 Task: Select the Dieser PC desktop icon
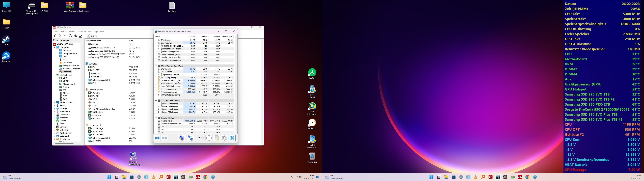point(6,7)
